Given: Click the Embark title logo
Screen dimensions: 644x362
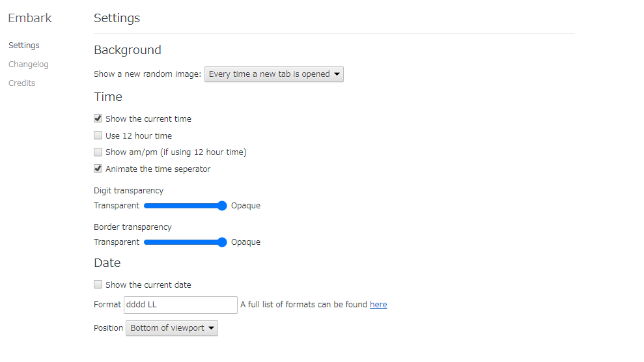Looking at the screenshot, I should [30, 18].
